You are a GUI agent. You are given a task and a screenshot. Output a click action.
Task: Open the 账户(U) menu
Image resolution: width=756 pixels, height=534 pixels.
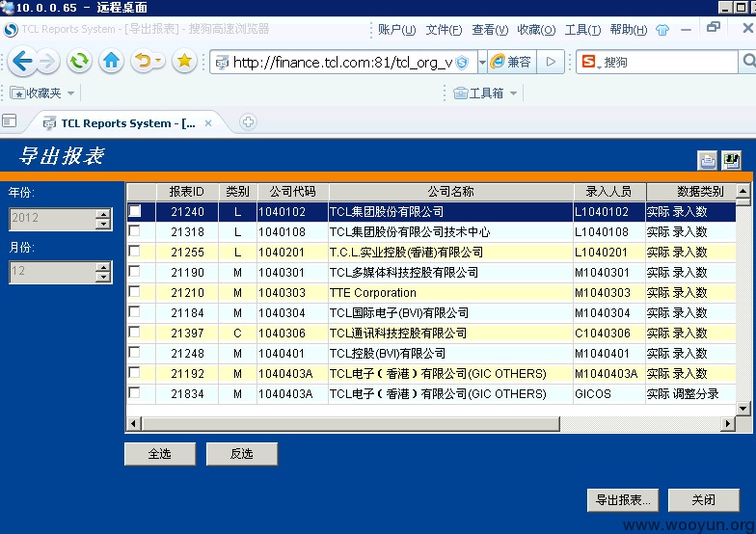397,30
